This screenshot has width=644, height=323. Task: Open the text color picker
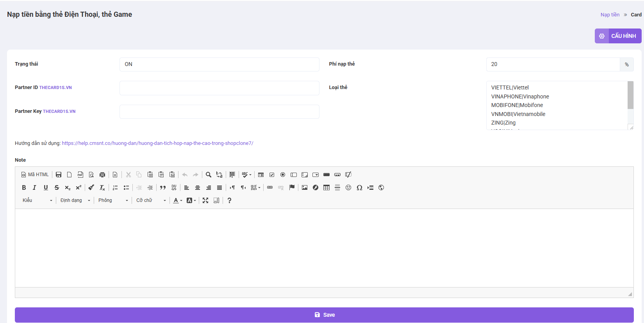tap(178, 200)
